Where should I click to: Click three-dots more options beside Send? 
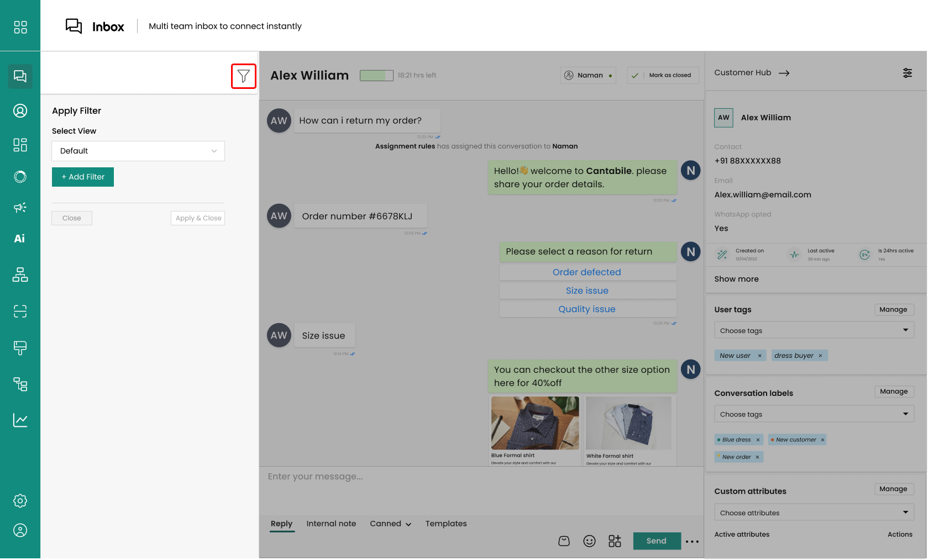click(692, 542)
